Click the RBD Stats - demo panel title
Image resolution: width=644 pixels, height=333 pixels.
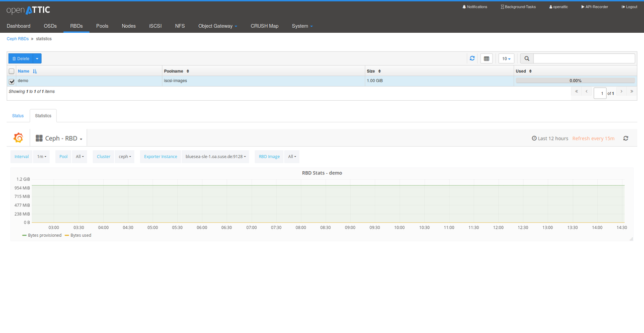coord(322,173)
